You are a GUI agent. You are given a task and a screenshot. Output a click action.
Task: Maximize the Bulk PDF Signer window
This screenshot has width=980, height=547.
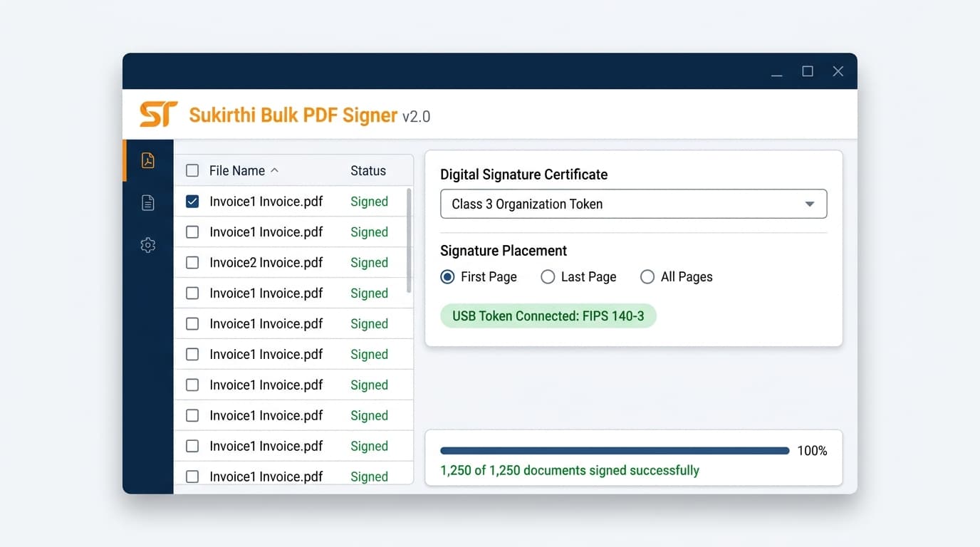808,71
